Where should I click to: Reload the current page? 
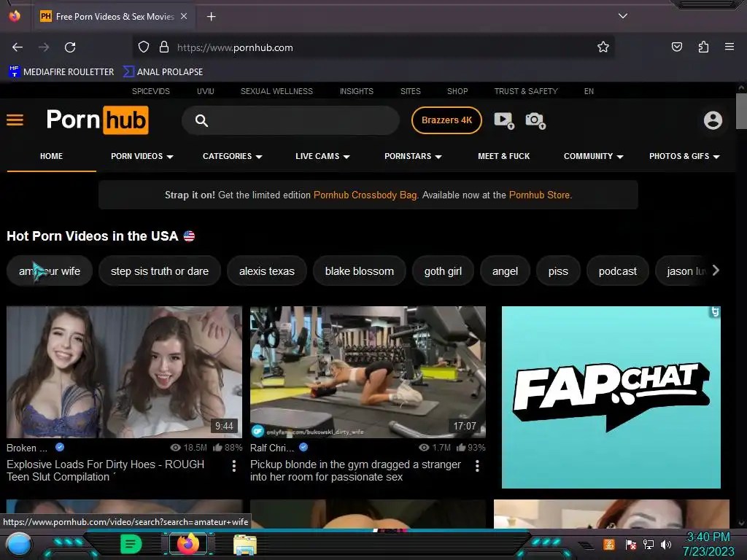pos(70,47)
